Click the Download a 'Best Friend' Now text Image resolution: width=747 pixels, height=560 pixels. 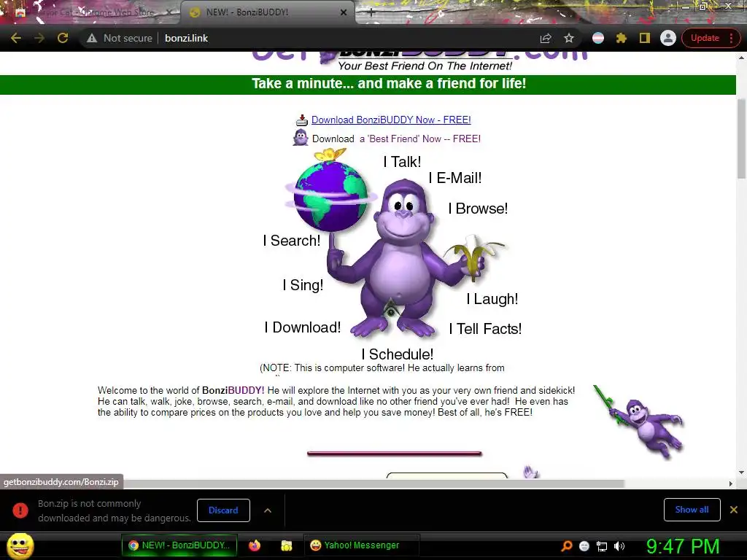click(396, 139)
